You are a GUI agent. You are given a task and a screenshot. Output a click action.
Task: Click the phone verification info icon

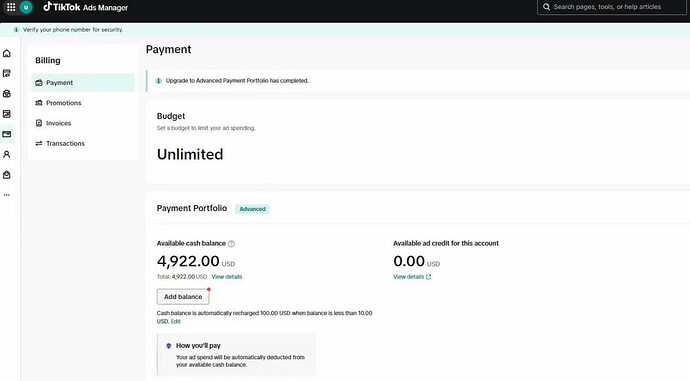pyautogui.click(x=16, y=29)
